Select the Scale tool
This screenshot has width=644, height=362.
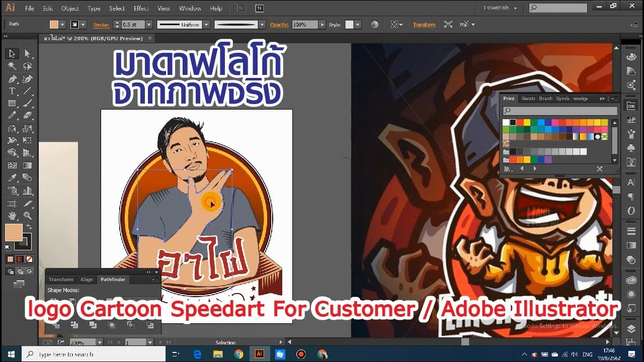(x=28, y=128)
